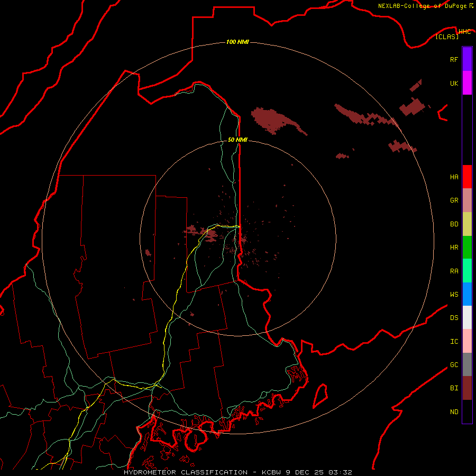Click the RF legend label
This screenshot has height=476, width=476.
454,59
